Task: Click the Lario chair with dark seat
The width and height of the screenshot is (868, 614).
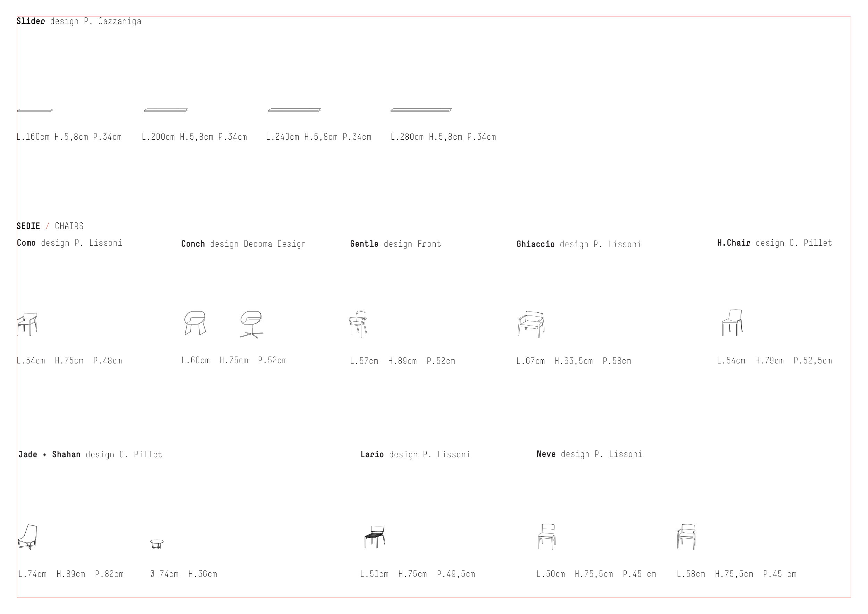Action: pos(375,537)
